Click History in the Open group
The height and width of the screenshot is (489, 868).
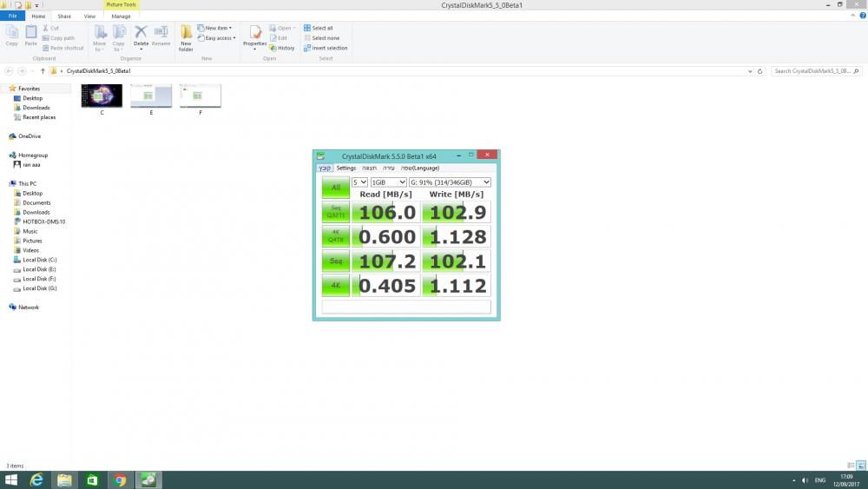tap(282, 48)
